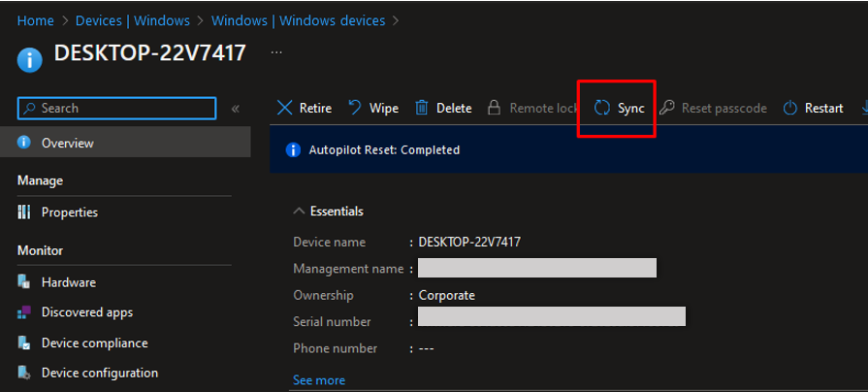This screenshot has height=392, width=868.
Task: Click the page title DESKTOP-22V7417
Action: (150, 53)
